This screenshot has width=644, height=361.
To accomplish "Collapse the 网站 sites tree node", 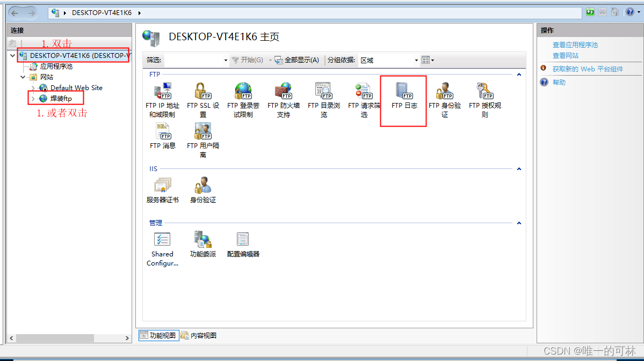I will (23, 77).
